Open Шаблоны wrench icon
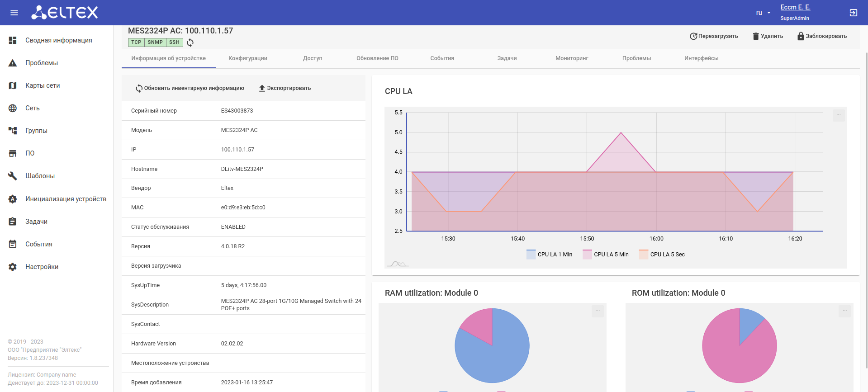The width and height of the screenshot is (868, 392). pos(13,176)
